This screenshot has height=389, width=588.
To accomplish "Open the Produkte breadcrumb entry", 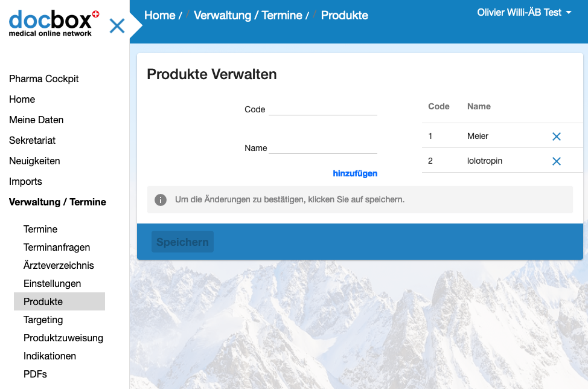I will [344, 15].
